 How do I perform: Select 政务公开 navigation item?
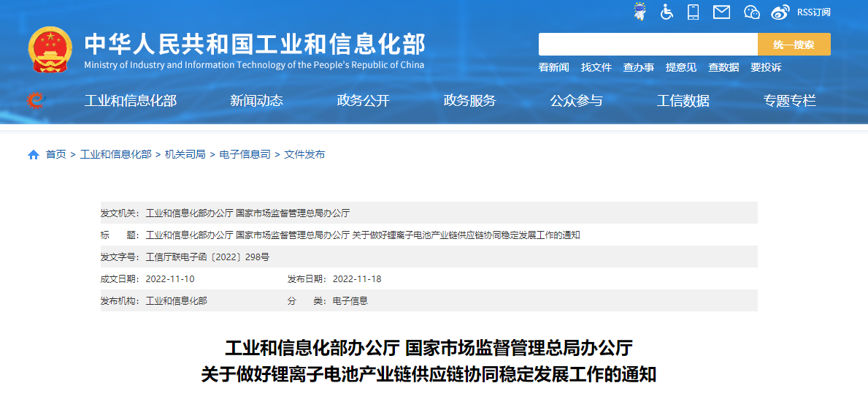click(x=363, y=101)
